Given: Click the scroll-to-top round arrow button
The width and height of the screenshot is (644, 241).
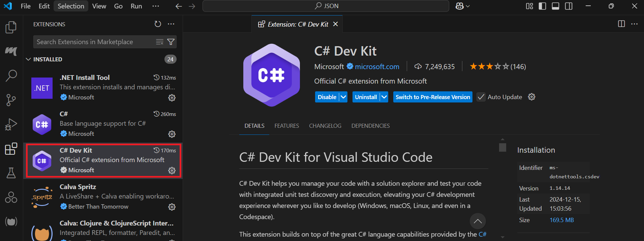Looking at the screenshot, I should (x=478, y=221).
